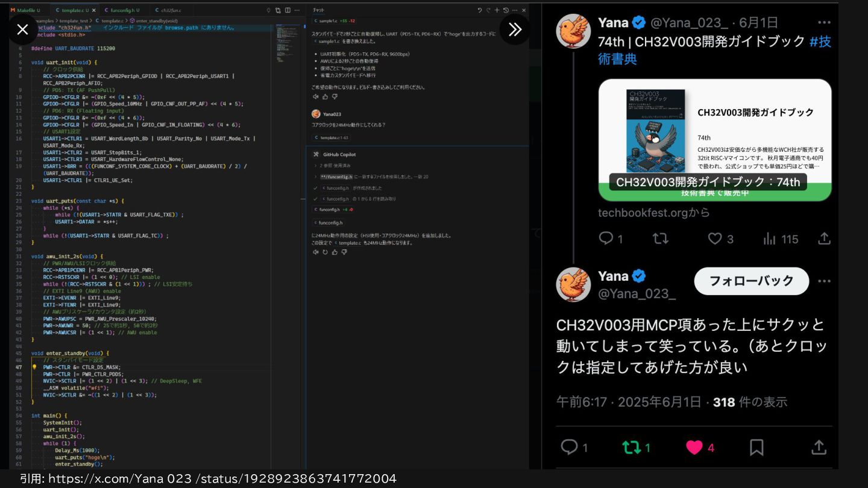This screenshot has width=868, height=488.
Task: Open the 午前6:17 · 2025年6月1日 timestamp
Action: pos(629,402)
